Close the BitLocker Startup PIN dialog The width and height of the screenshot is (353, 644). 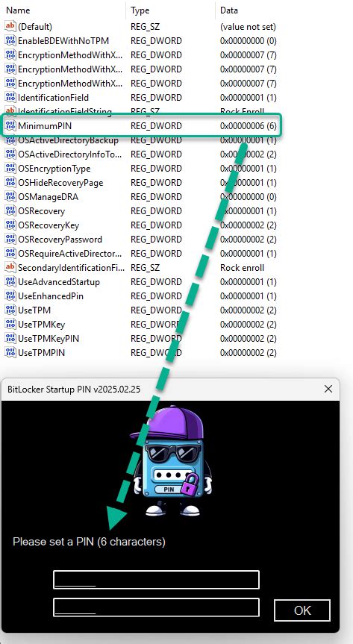328,389
